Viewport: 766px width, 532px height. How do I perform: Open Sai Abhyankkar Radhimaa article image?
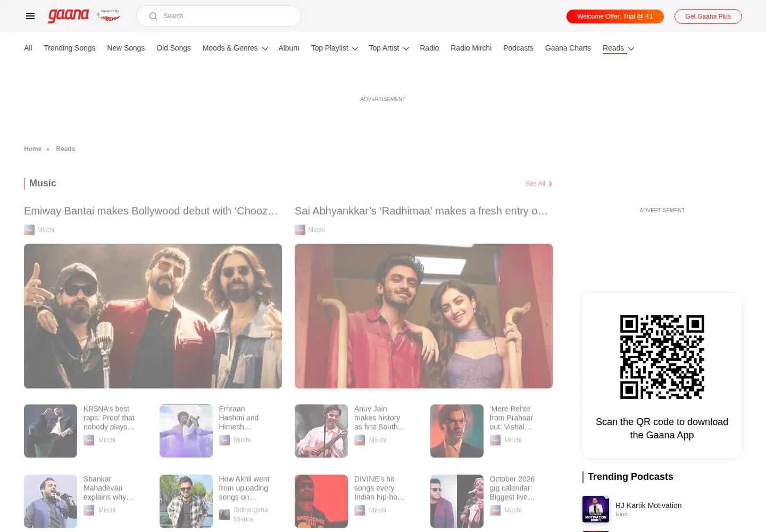[x=423, y=316]
